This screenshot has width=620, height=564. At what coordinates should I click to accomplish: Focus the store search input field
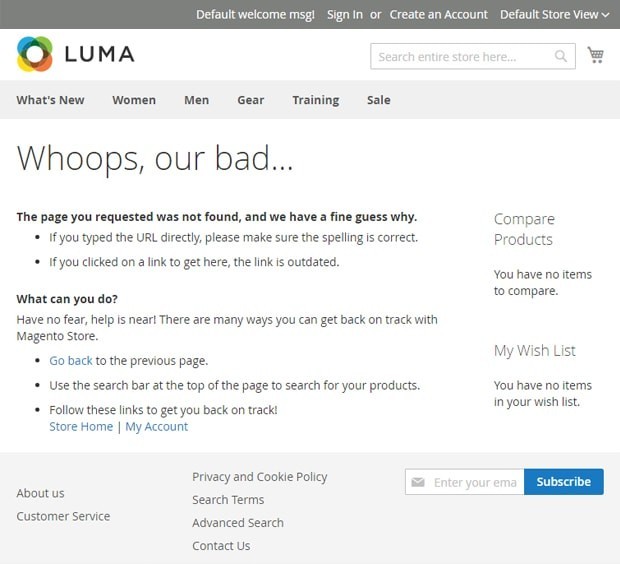coord(473,57)
